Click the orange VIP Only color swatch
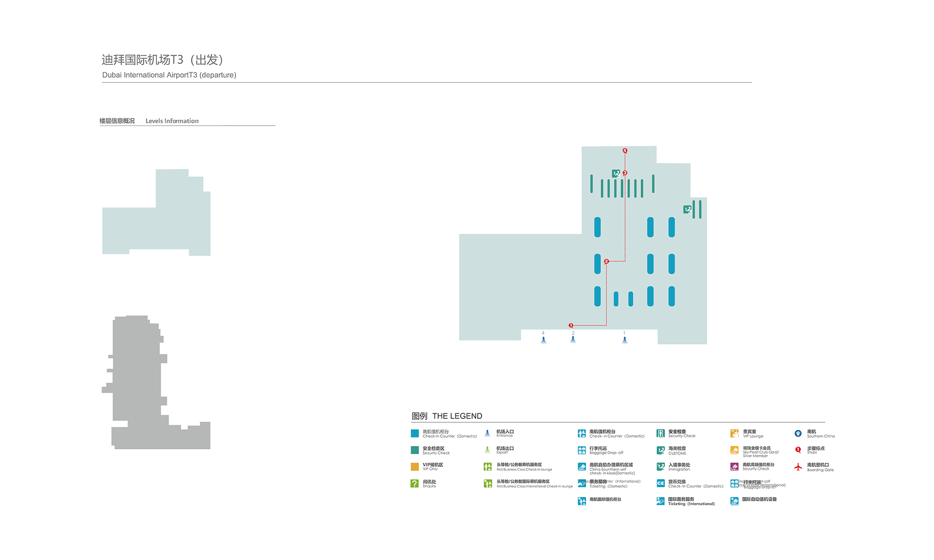The width and height of the screenshot is (934, 560). (x=415, y=467)
